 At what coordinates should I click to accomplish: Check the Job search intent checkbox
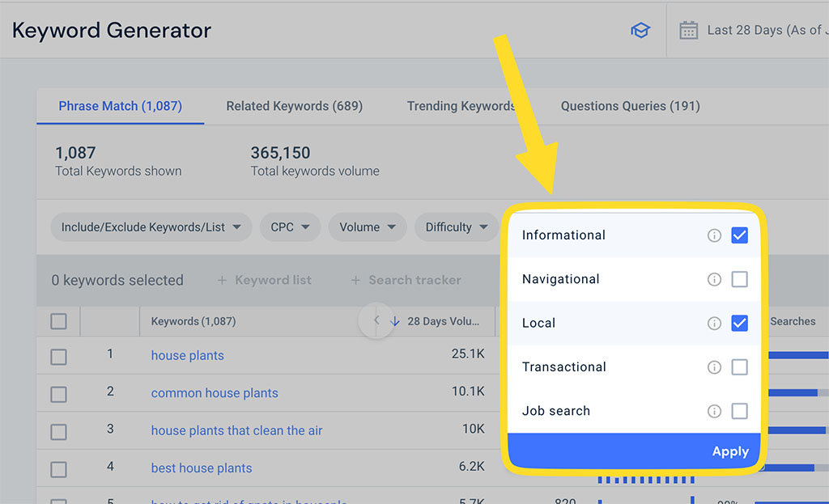click(739, 410)
